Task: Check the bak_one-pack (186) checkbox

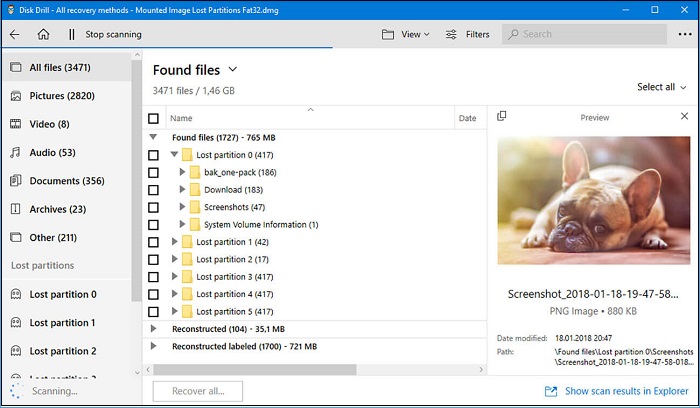Action: click(153, 172)
